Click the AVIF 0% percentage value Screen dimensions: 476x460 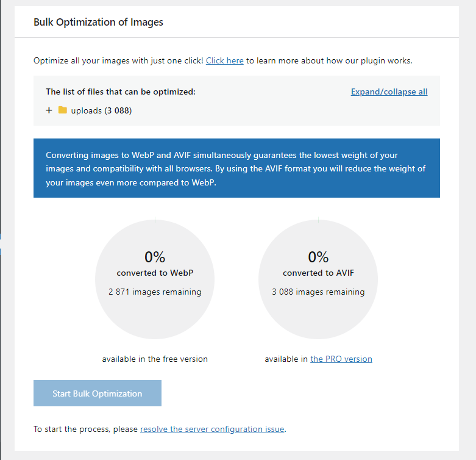pyautogui.click(x=318, y=257)
